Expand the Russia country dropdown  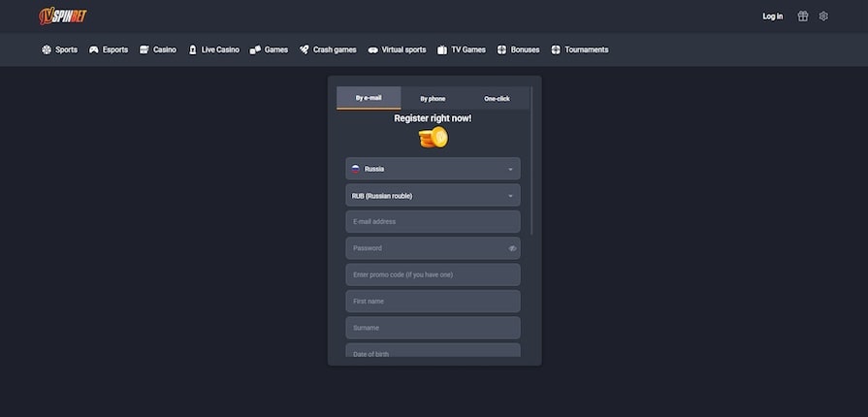tap(433, 169)
